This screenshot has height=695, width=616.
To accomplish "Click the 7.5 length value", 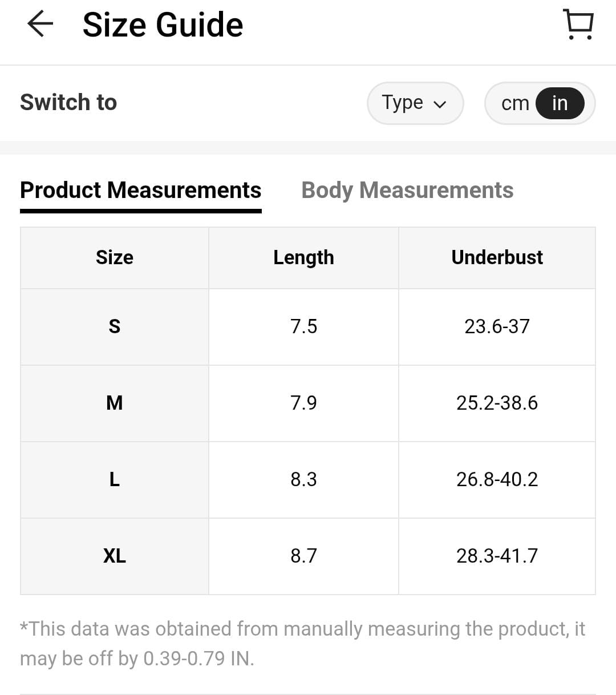I will [x=303, y=326].
